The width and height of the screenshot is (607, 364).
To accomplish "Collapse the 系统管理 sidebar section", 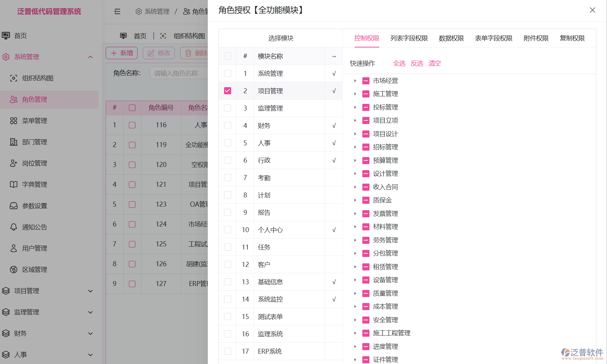I will [91, 57].
